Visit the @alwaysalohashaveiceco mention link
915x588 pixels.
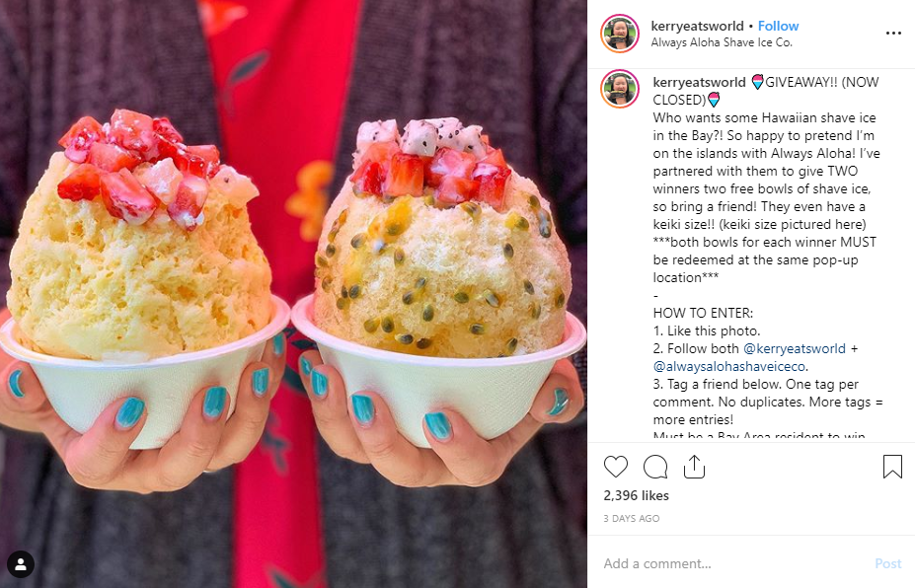coord(729,366)
